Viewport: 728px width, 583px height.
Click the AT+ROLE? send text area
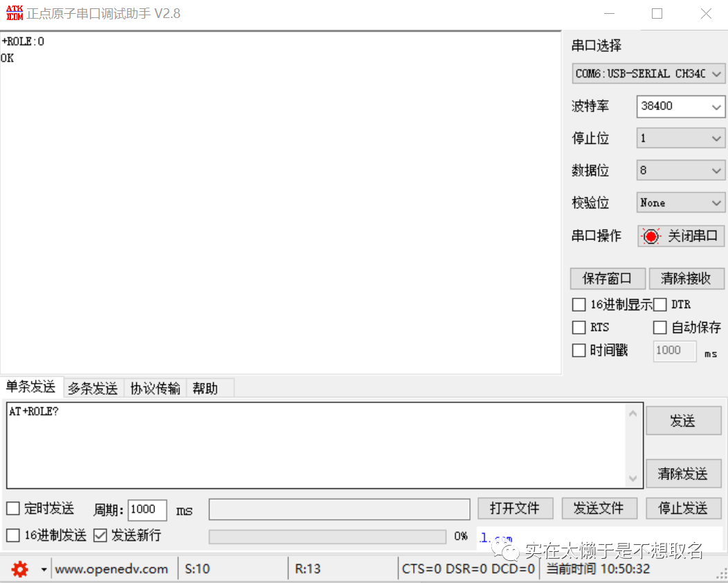316,445
